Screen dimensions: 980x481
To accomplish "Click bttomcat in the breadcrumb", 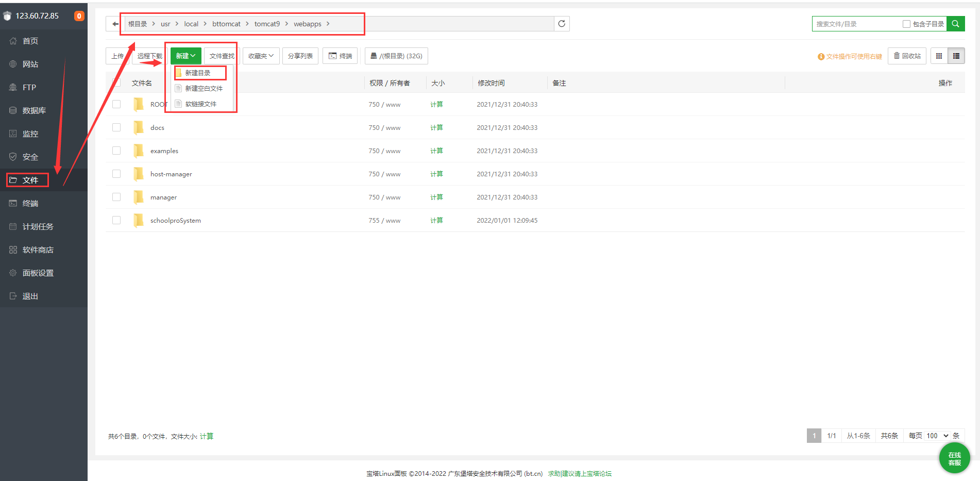I will click(x=226, y=24).
